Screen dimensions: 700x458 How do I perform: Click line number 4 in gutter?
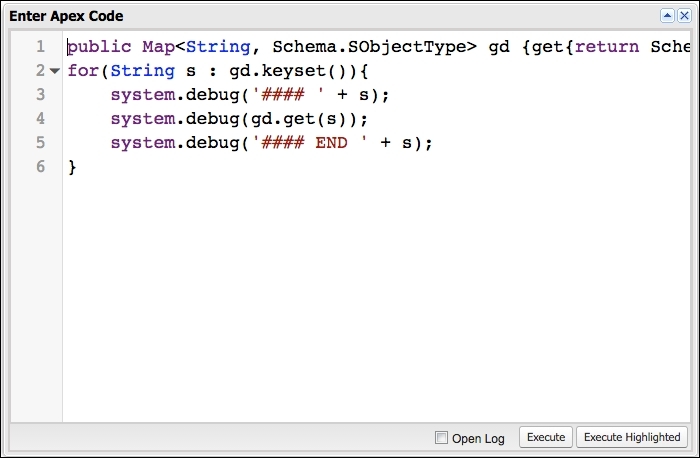pos(40,119)
